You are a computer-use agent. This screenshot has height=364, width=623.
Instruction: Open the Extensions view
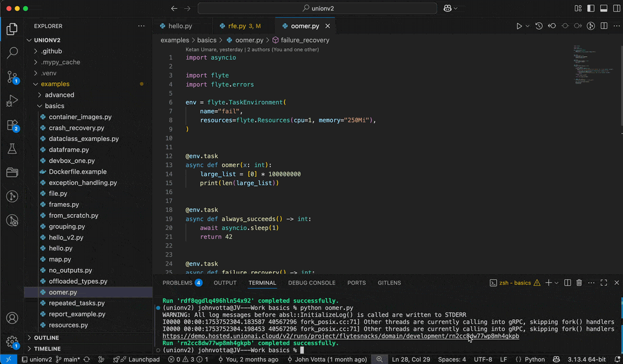12,125
